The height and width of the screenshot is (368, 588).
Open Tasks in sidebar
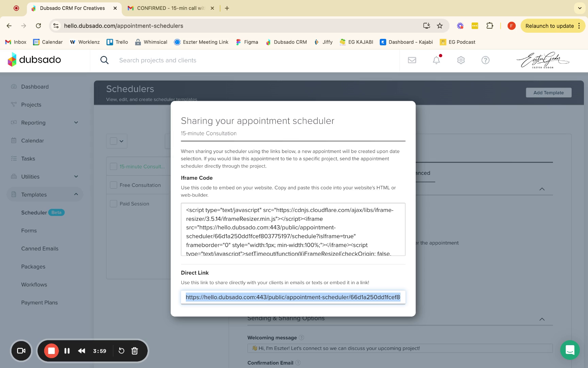[x=28, y=159]
